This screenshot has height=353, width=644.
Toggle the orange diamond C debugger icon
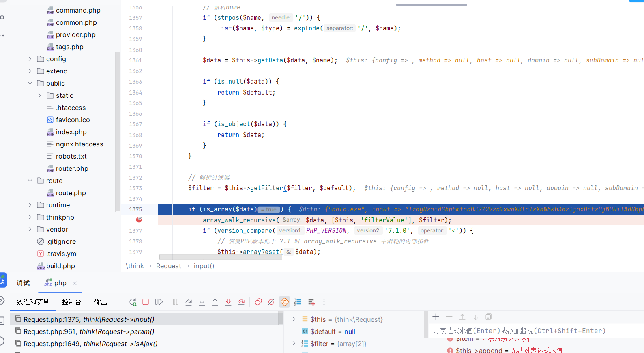pos(285,302)
